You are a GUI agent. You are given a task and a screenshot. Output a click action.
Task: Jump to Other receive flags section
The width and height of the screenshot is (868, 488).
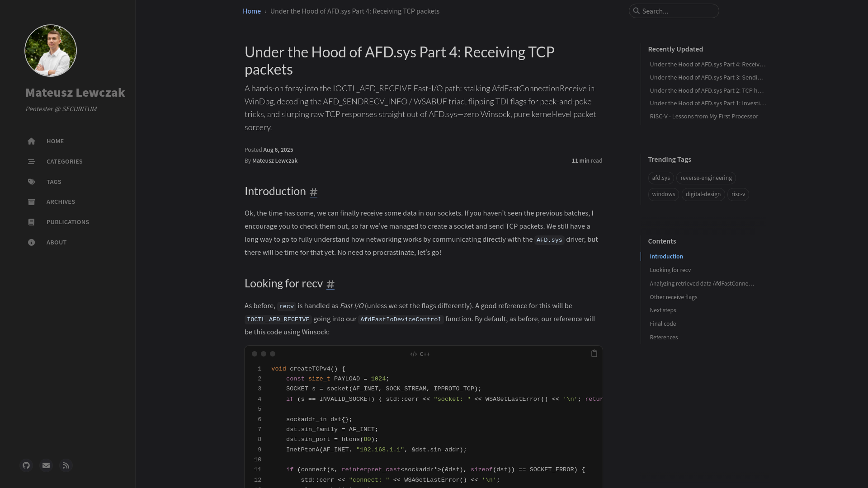coord(674,297)
